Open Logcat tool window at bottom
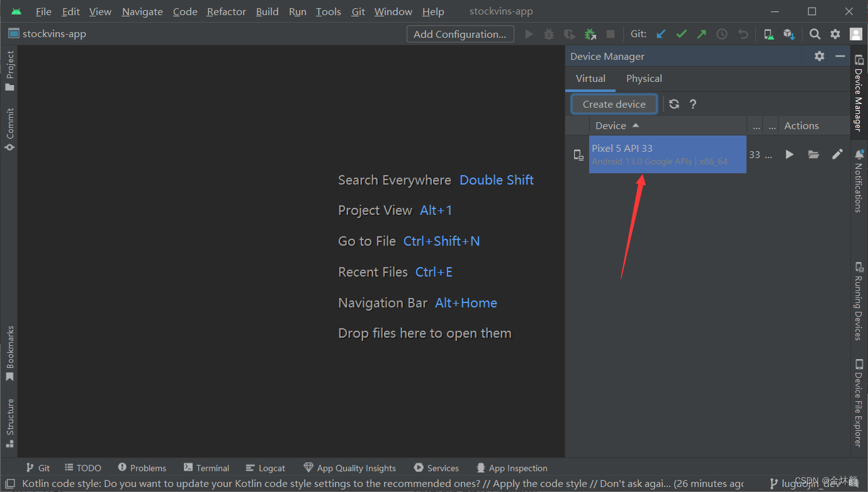Image resolution: width=868 pixels, height=492 pixels. pos(266,468)
